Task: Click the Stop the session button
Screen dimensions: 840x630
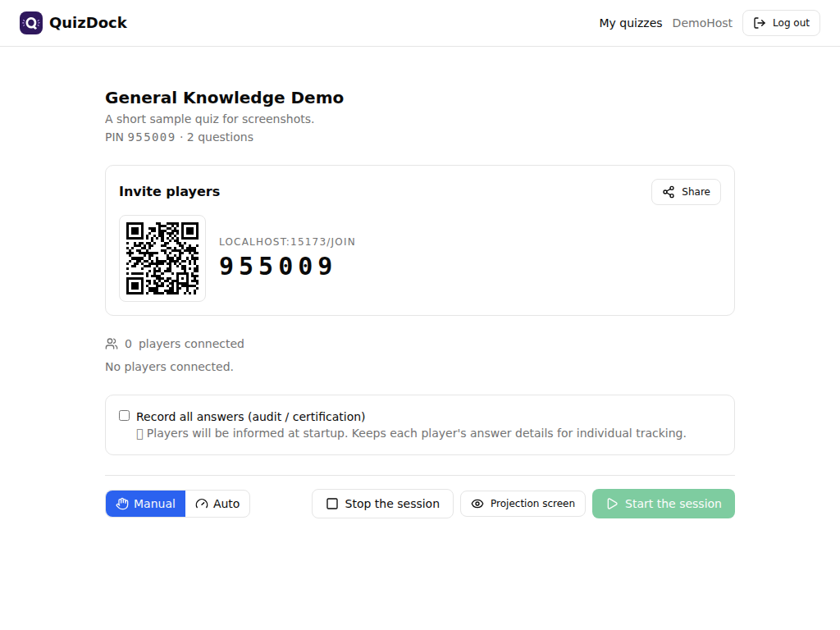Action: (x=382, y=504)
